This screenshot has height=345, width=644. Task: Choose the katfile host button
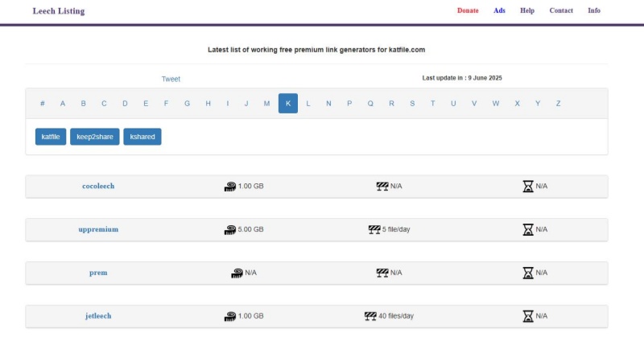tap(51, 137)
